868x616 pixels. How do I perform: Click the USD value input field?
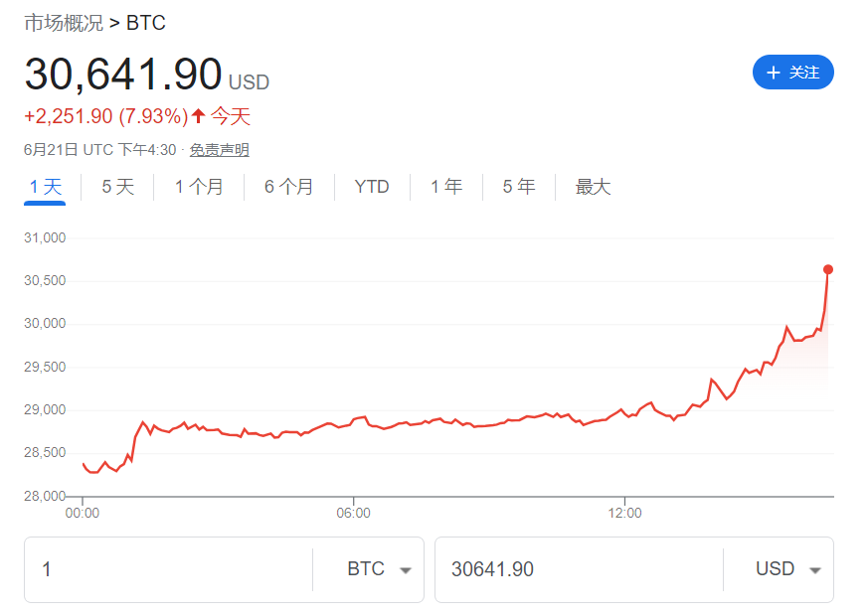[577, 569]
